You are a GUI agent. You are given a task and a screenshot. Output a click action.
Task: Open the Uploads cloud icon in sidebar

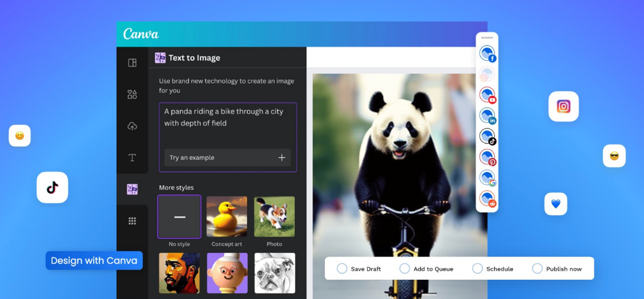coord(132,126)
